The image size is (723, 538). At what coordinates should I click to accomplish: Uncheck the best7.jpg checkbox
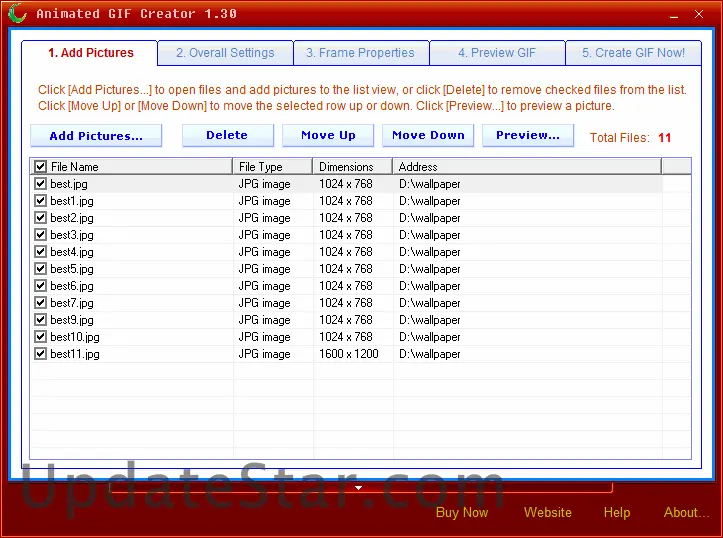coord(41,303)
